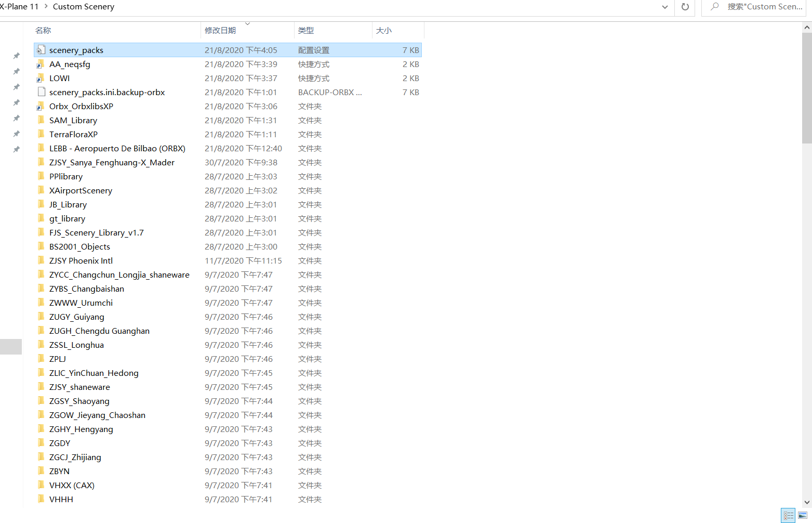Click the search magnifier icon

pyautogui.click(x=715, y=7)
